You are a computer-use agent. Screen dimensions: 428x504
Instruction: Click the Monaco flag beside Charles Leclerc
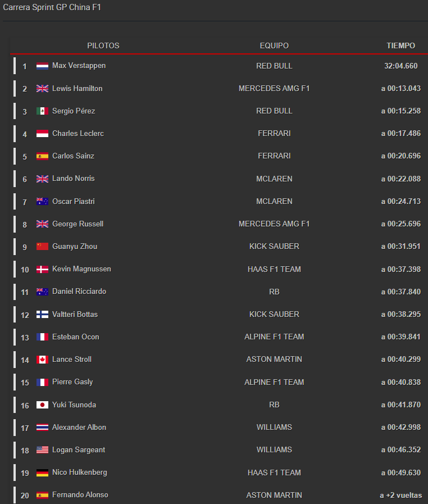coord(43,133)
